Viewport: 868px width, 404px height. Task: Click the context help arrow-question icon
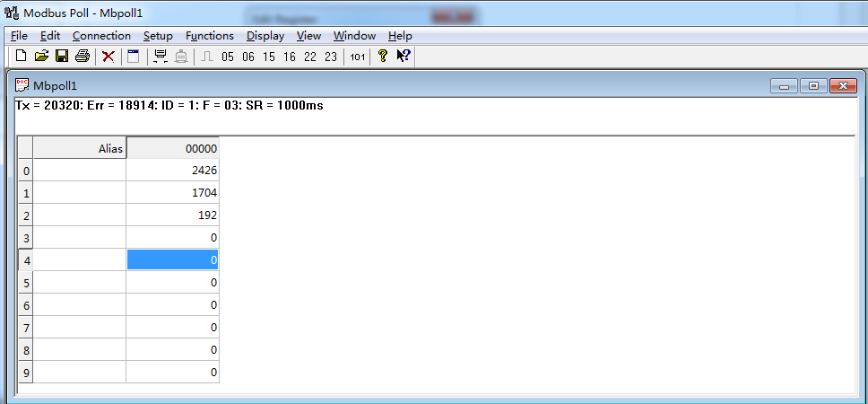[x=403, y=56]
